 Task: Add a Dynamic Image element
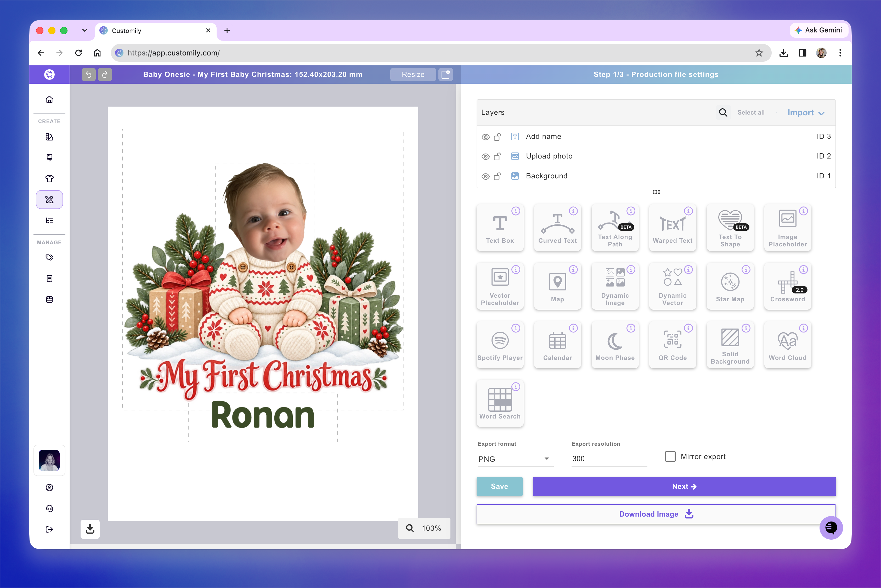(615, 286)
